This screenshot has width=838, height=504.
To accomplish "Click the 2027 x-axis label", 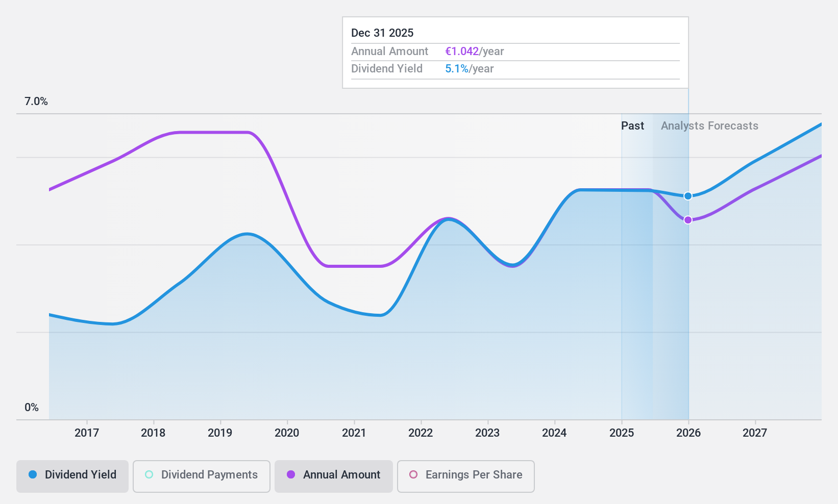I will [755, 433].
